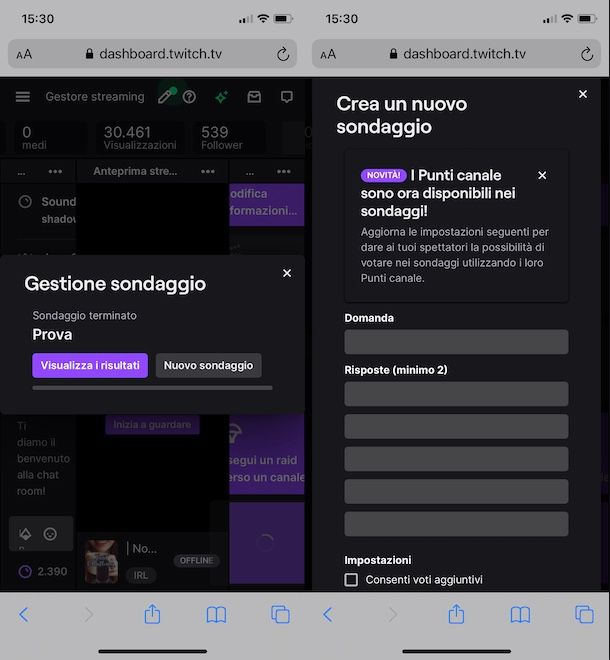The height and width of the screenshot is (660, 610).
Task: Open the left Safari aA reader options
Action: (24, 54)
